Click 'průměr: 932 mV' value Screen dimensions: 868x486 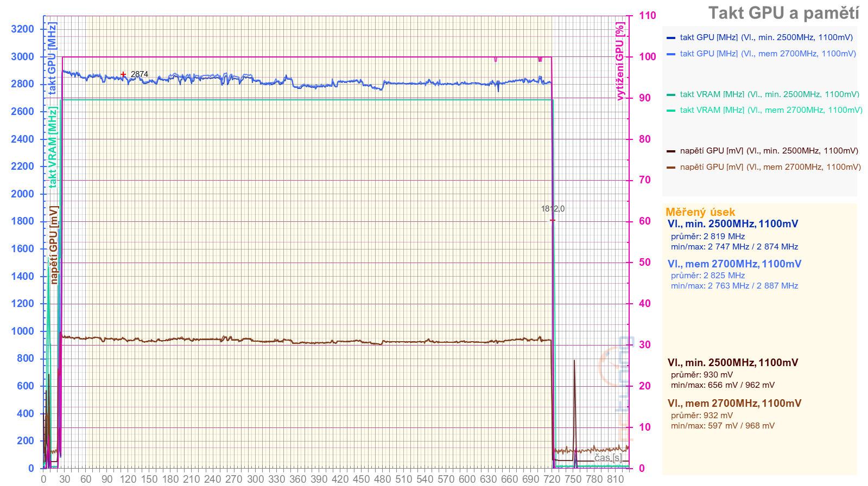702,415
